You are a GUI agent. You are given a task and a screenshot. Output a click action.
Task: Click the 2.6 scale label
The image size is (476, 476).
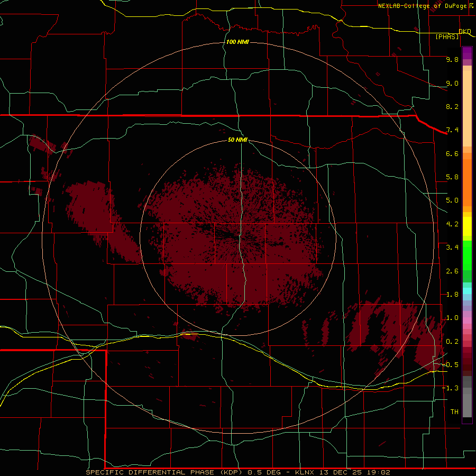click(x=452, y=271)
